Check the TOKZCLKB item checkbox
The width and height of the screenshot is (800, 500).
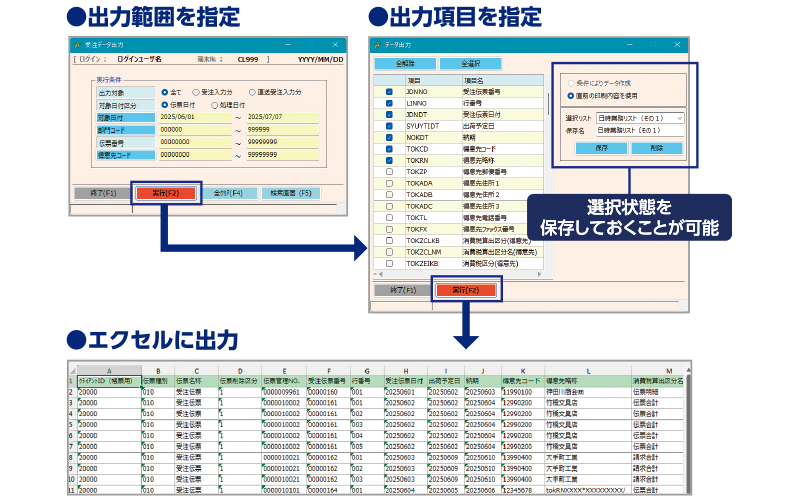coord(389,241)
